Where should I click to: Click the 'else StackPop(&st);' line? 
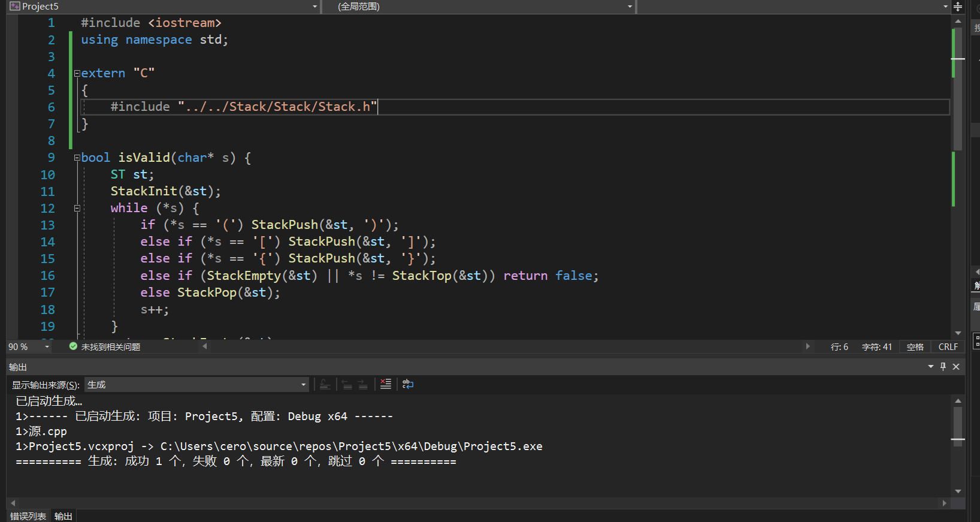click(210, 292)
